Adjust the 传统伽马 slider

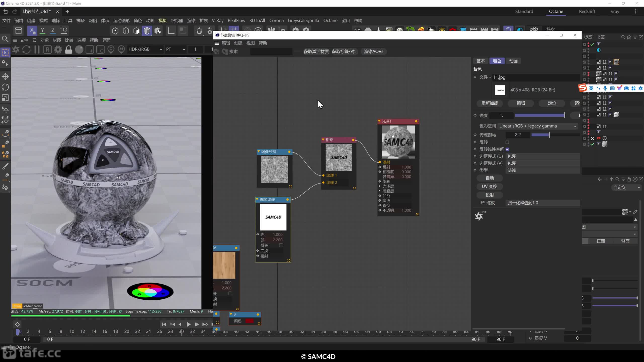(x=555, y=135)
